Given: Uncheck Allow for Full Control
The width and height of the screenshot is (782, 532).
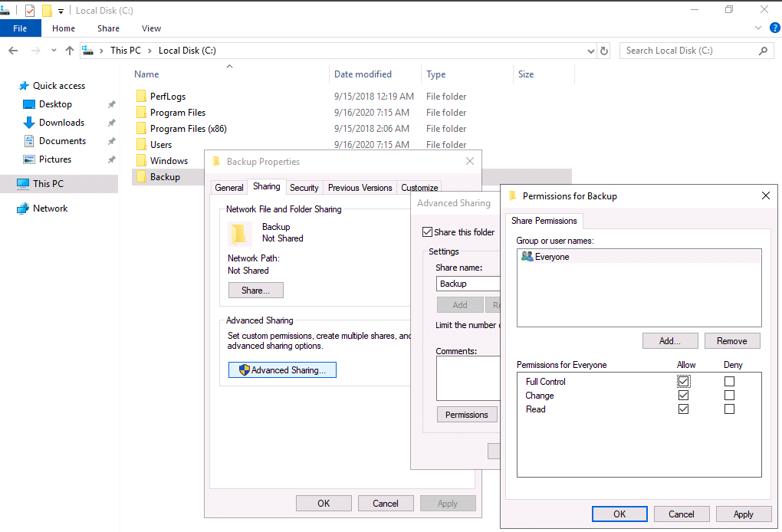Looking at the screenshot, I should [683, 382].
